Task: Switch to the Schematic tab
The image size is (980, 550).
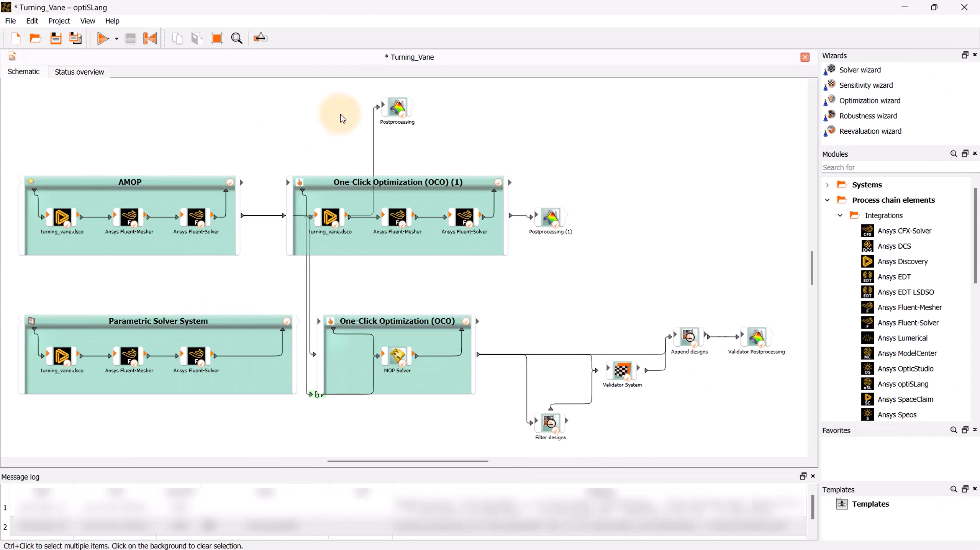Action: (x=24, y=72)
